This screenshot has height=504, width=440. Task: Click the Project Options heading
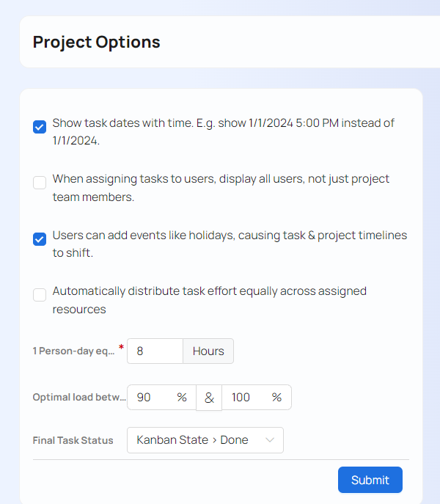pyautogui.click(x=96, y=42)
